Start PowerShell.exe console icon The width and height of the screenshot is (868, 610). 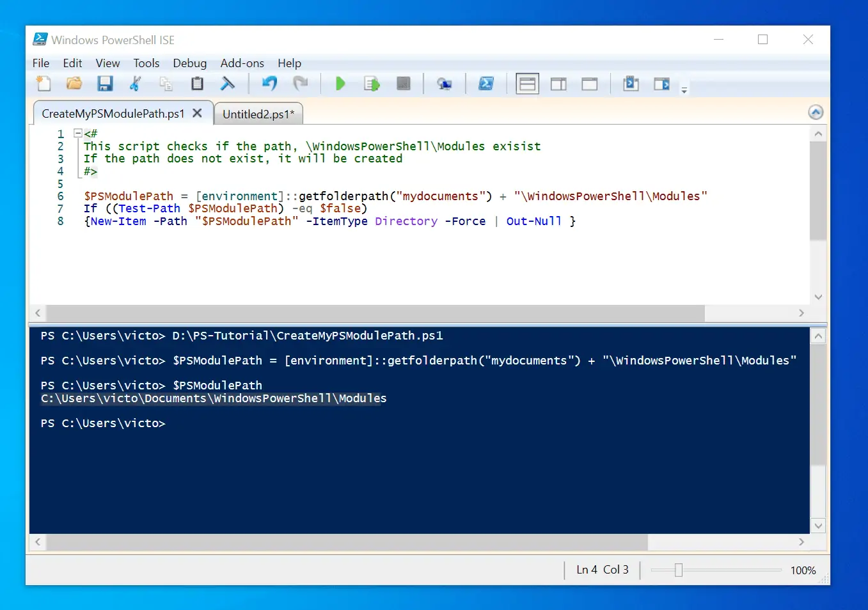point(486,84)
